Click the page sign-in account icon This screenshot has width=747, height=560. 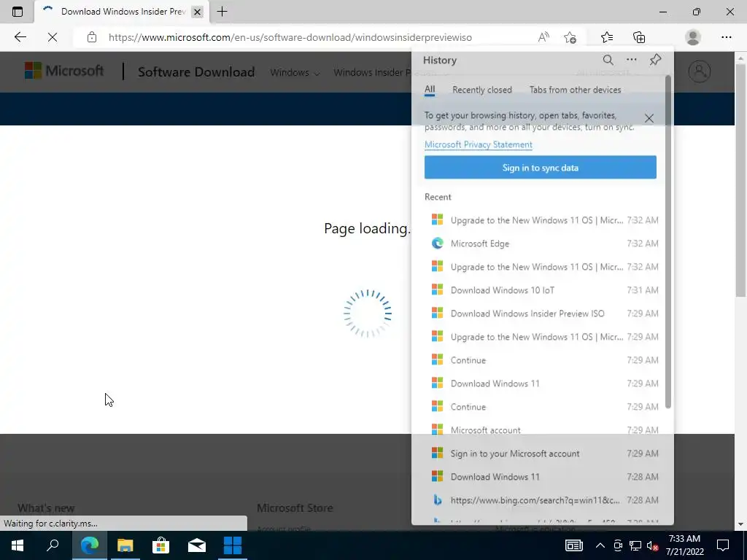click(x=699, y=71)
